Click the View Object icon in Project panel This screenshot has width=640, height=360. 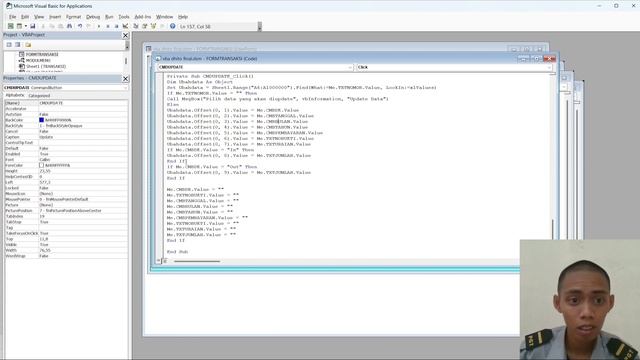(18, 44)
